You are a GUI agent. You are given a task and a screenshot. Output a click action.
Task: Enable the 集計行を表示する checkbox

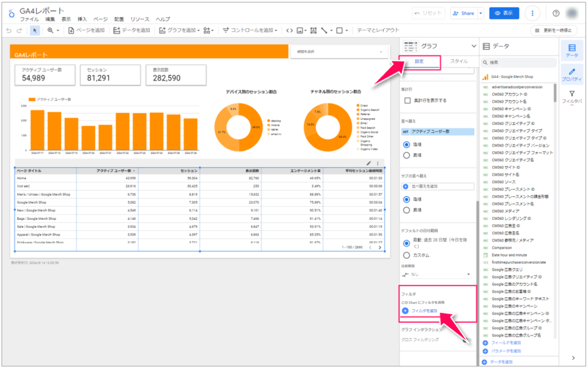(407, 100)
